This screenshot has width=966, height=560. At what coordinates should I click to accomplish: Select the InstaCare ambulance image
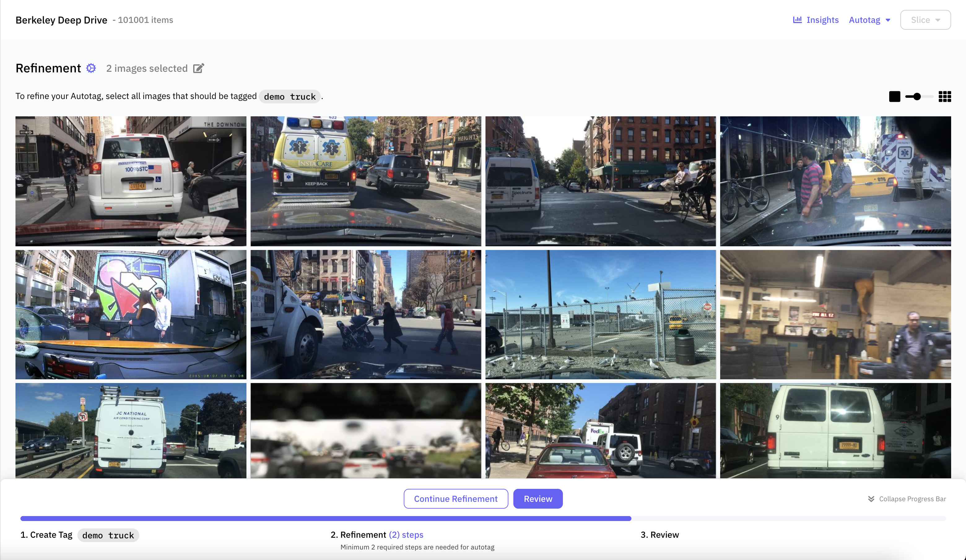pos(365,181)
